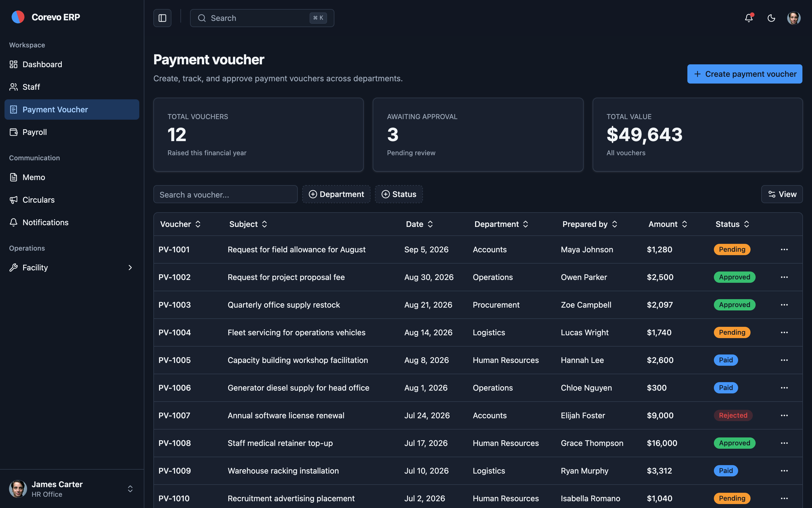Image resolution: width=812 pixels, height=508 pixels.
Task: Click the $16,000 amount cell
Action: [x=662, y=443]
